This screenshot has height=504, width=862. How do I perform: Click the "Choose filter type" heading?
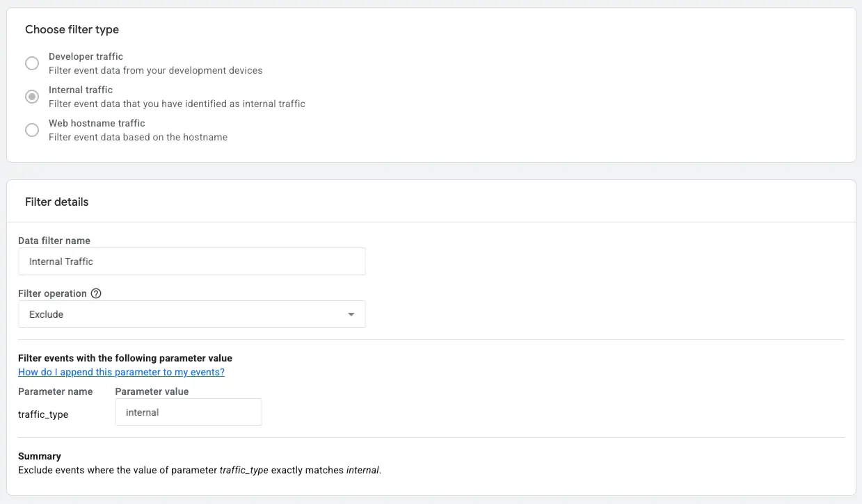pos(72,29)
